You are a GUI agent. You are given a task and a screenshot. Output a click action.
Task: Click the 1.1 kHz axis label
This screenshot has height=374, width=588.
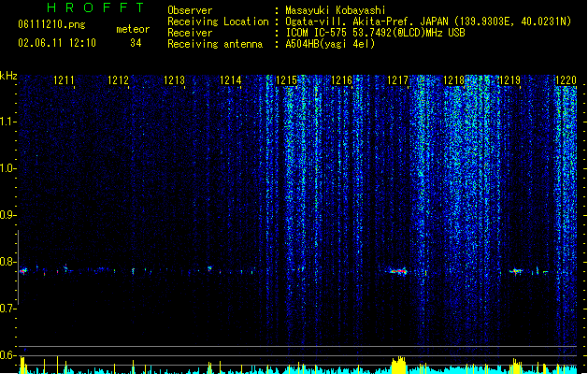point(8,122)
